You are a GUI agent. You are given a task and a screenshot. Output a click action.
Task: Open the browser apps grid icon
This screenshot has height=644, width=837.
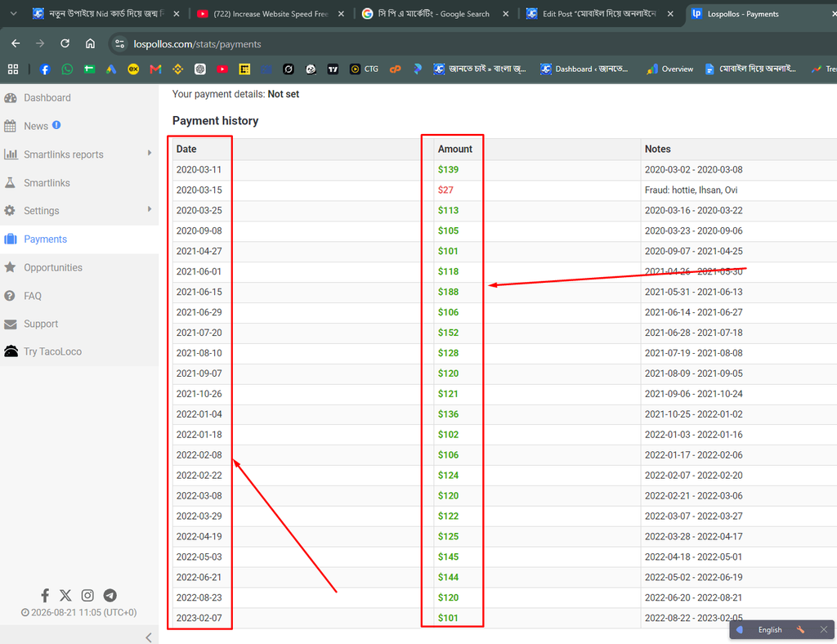pyautogui.click(x=13, y=69)
